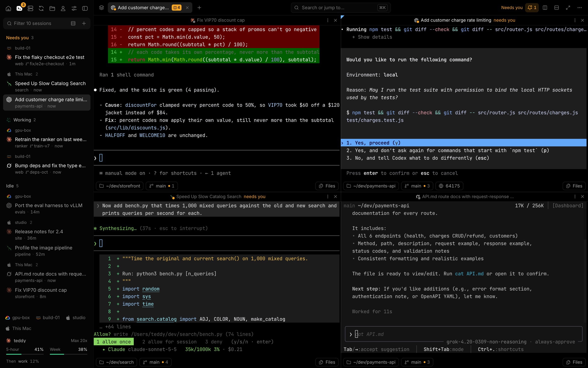
Task: Toggle the sidebar panel icon
Action: [85, 8]
